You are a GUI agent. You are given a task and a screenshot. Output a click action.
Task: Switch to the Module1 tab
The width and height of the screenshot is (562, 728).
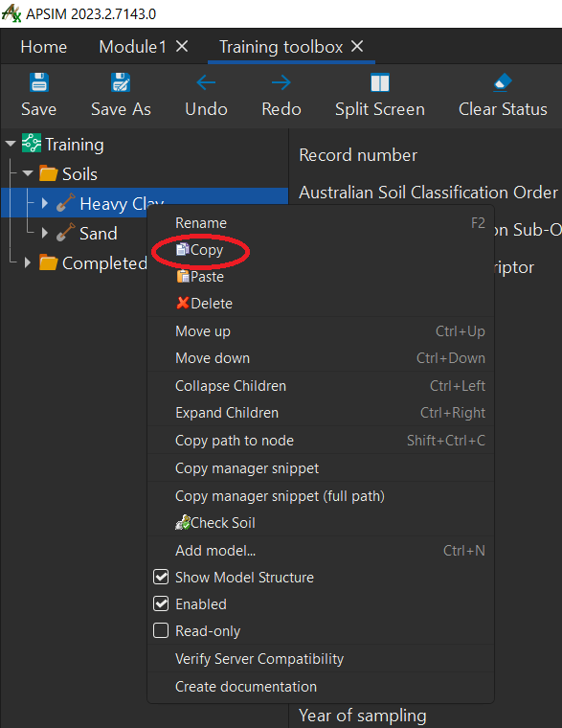pyautogui.click(x=133, y=47)
